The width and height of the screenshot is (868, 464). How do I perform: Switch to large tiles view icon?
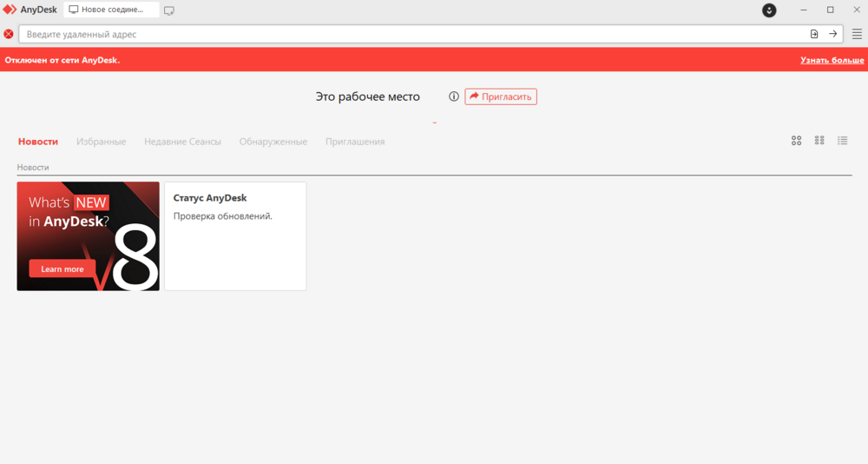pyautogui.click(x=796, y=141)
